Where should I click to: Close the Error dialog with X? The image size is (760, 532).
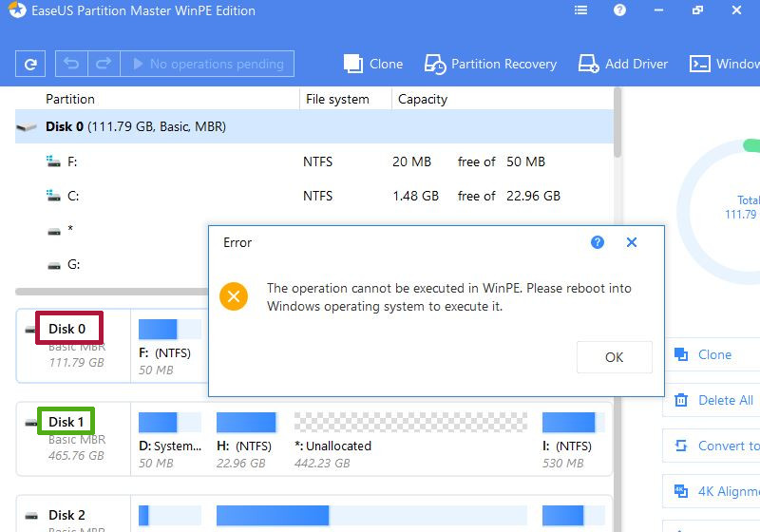632,242
